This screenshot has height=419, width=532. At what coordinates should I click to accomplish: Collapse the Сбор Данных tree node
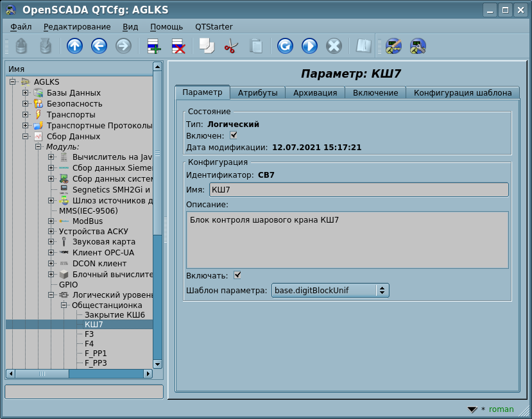[26, 136]
